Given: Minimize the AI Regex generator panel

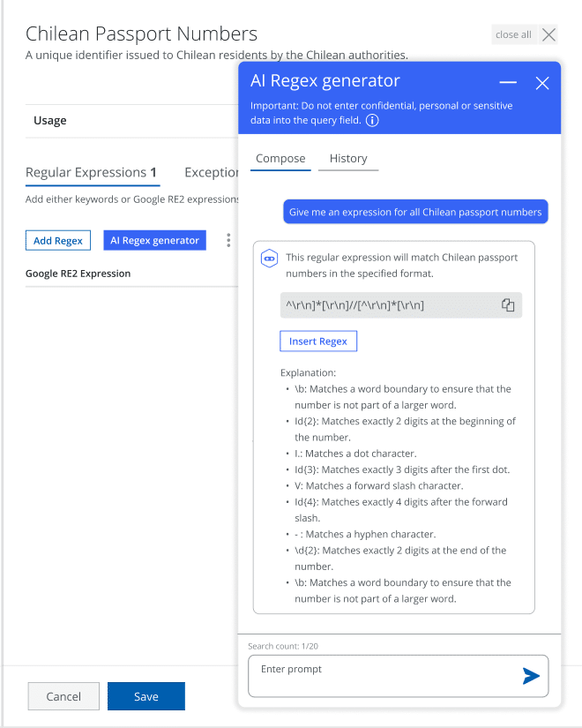Looking at the screenshot, I should click(x=508, y=82).
